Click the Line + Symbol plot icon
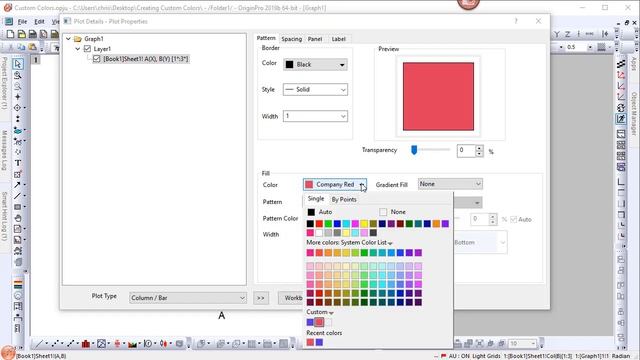 tap(70, 344)
